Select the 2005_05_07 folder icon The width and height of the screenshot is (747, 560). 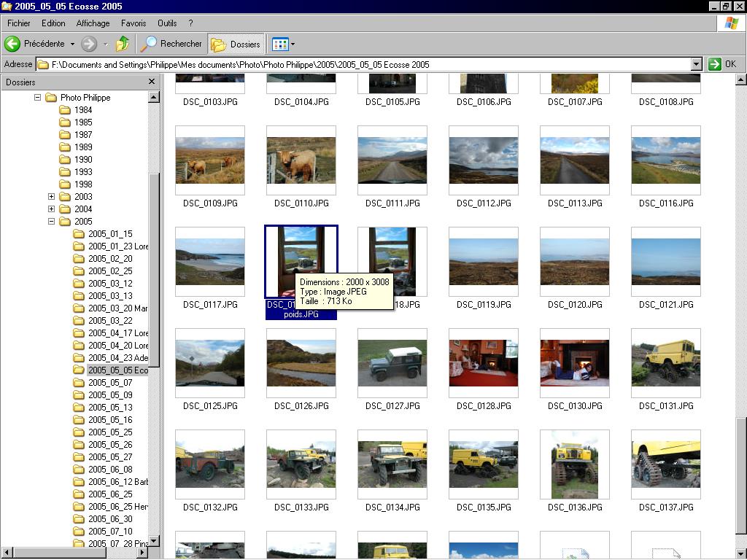(79, 383)
